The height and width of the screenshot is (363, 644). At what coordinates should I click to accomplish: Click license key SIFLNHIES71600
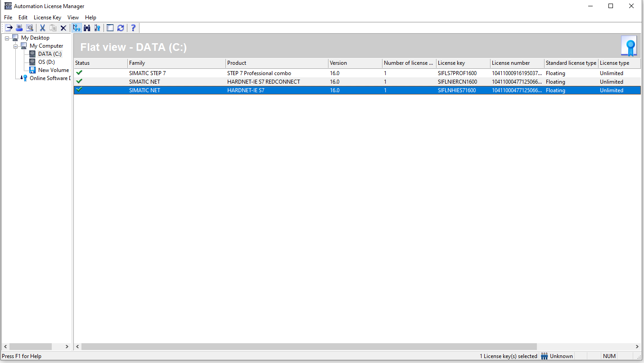pyautogui.click(x=457, y=90)
